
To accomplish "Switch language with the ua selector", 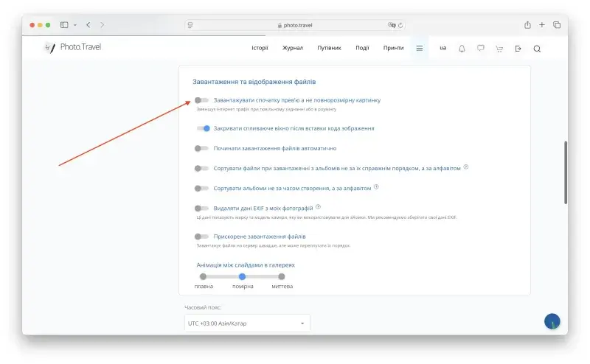I will coord(443,48).
